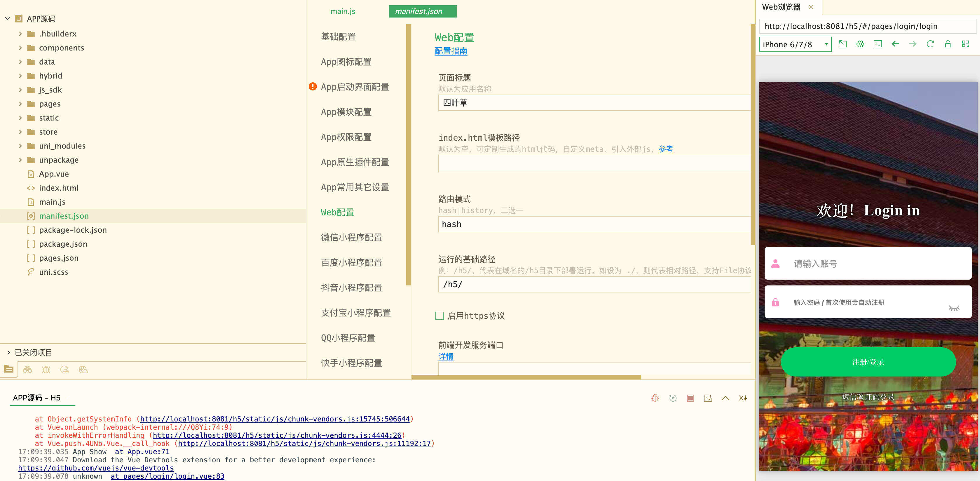Screen dimensions: 980x481
Task: Open the search (binoculars) panel icon
Action: tap(28, 369)
